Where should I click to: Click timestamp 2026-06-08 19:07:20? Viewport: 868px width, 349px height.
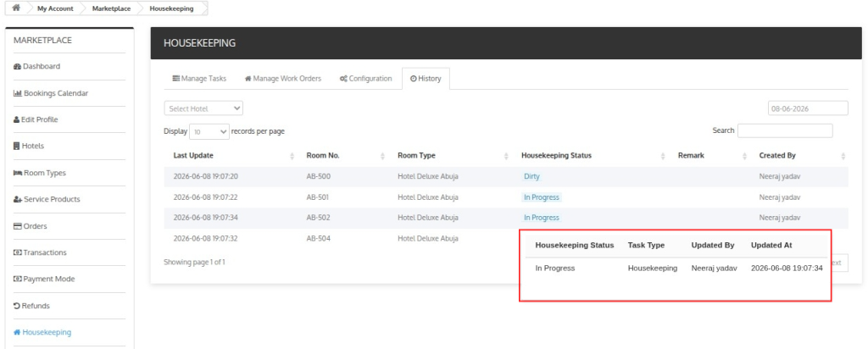205,177
